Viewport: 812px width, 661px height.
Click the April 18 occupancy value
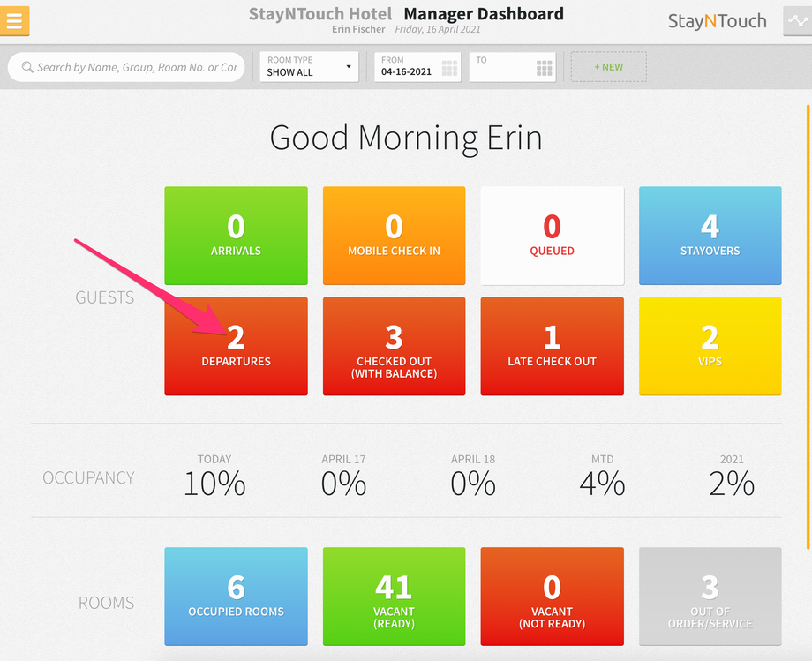473,484
